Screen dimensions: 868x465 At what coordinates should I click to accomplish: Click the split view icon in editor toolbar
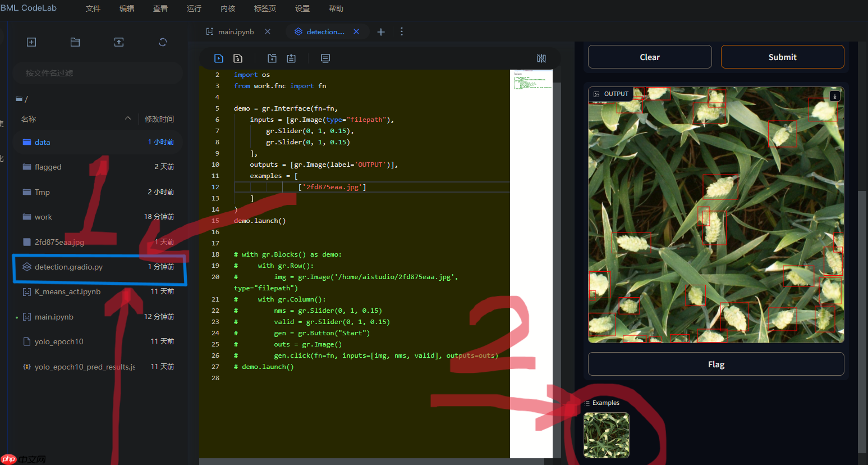[x=541, y=58]
